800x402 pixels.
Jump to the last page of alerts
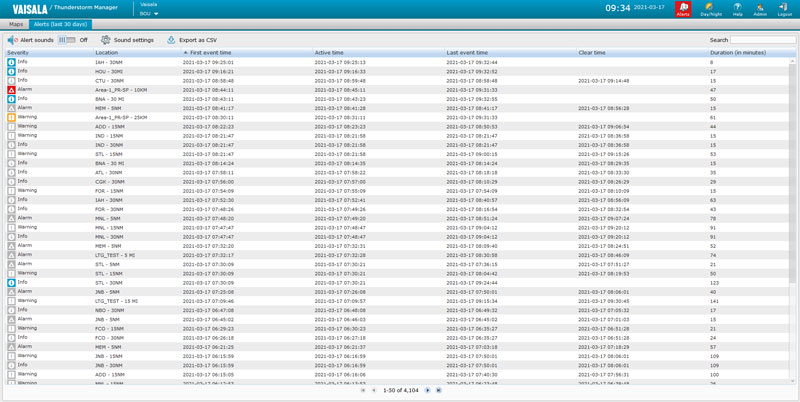439,390
